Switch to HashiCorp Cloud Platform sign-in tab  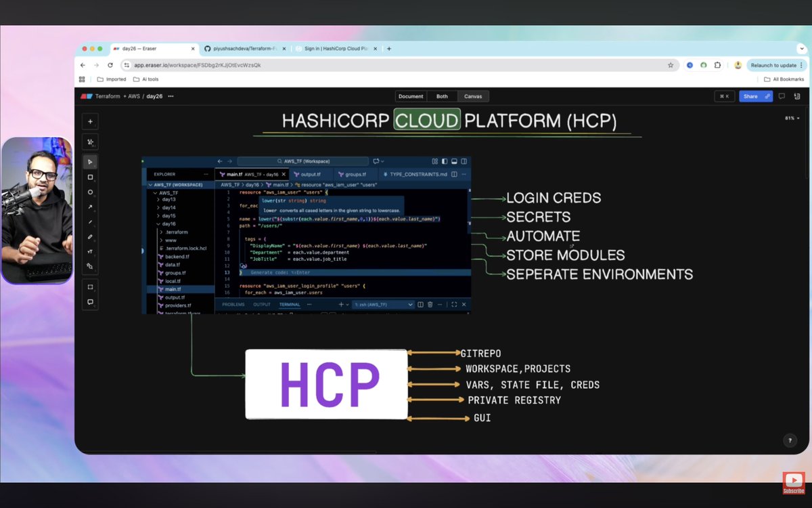(335, 49)
